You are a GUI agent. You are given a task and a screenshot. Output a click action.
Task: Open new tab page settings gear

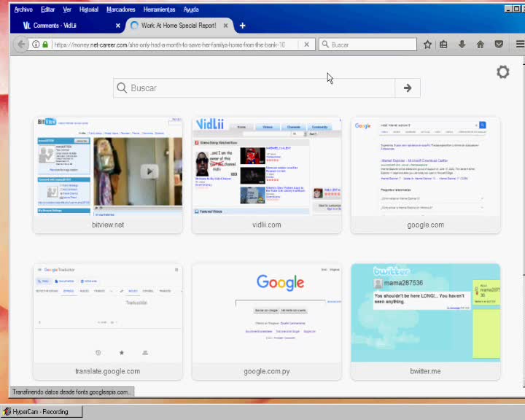502,72
